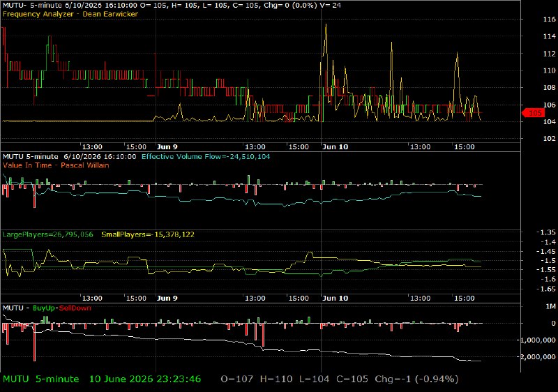558x392 pixels.
Task: Click the 'V= 24' volume value in the top header
Action: pyautogui.click(x=330, y=6)
